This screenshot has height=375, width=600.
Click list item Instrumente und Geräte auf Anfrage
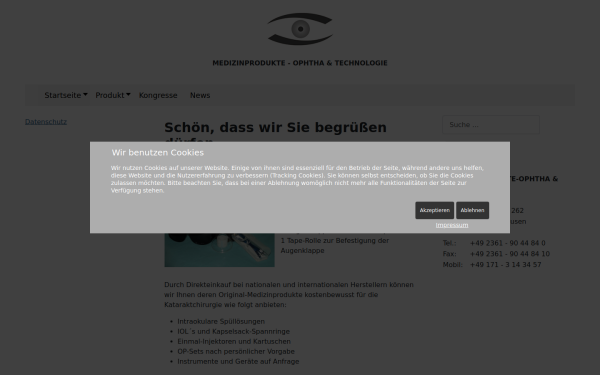[238, 361]
